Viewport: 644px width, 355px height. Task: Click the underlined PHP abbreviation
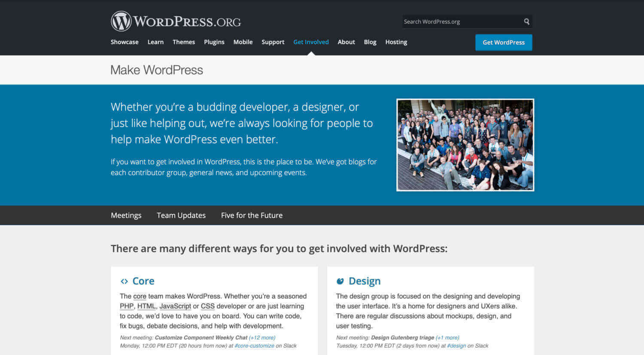(x=127, y=306)
